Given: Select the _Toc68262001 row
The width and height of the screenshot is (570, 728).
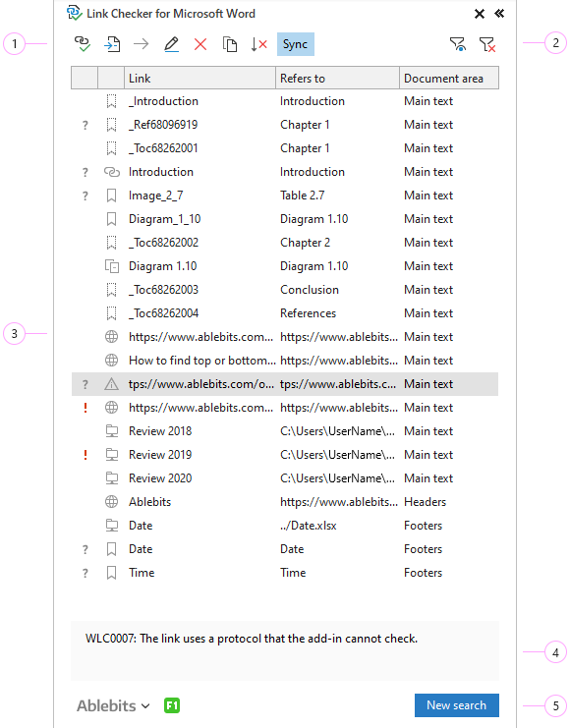Looking at the screenshot, I should click(285, 148).
